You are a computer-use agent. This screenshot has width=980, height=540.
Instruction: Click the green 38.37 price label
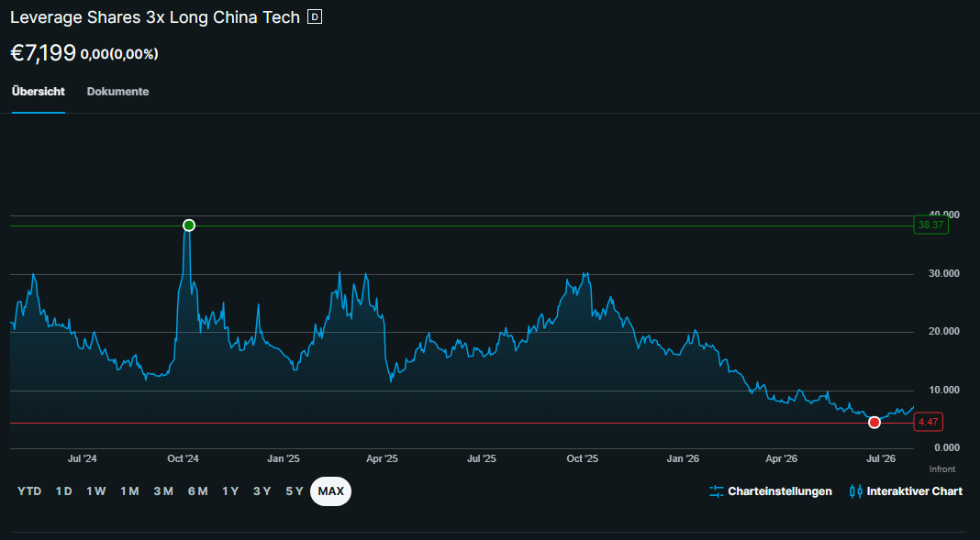click(931, 225)
